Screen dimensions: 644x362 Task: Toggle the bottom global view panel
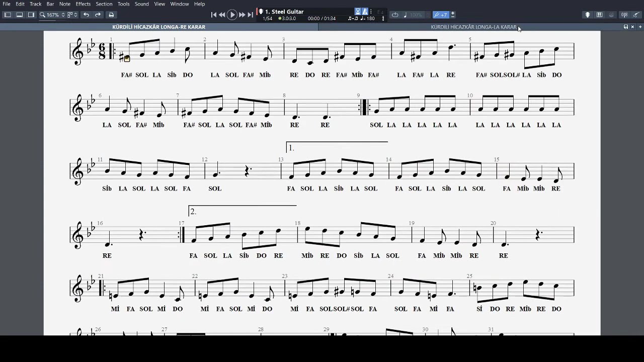point(20,15)
